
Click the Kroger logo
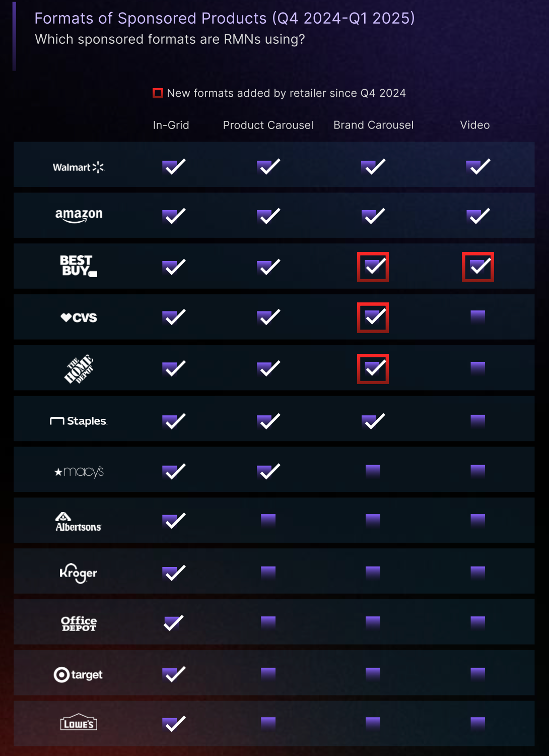79,573
